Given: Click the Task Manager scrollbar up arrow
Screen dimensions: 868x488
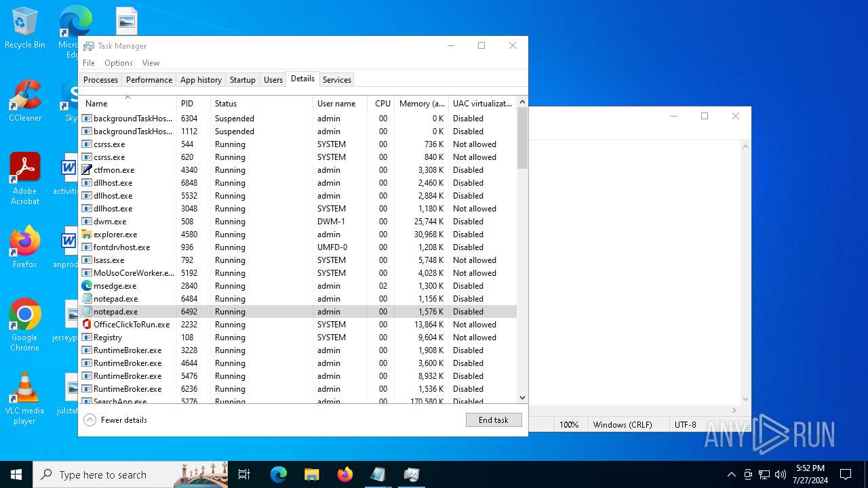Looking at the screenshot, I should tap(522, 102).
